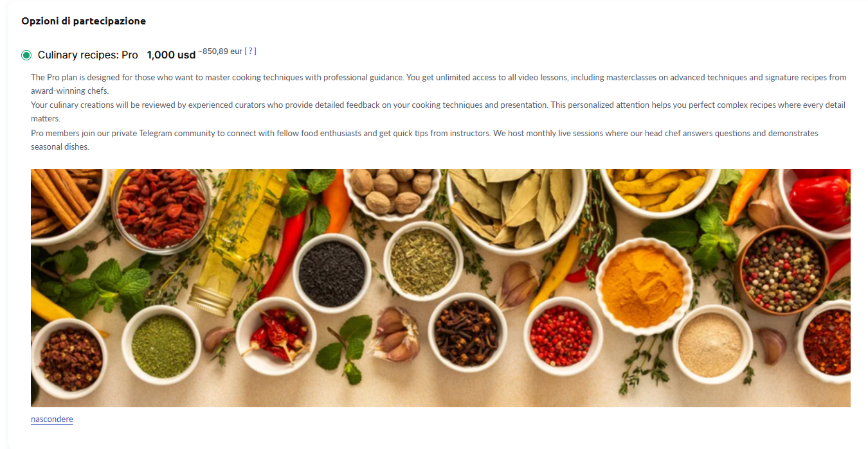Click the pink peppercorns bowl in the image
The width and height of the screenshot is (868, 449).
pos(563,335)
